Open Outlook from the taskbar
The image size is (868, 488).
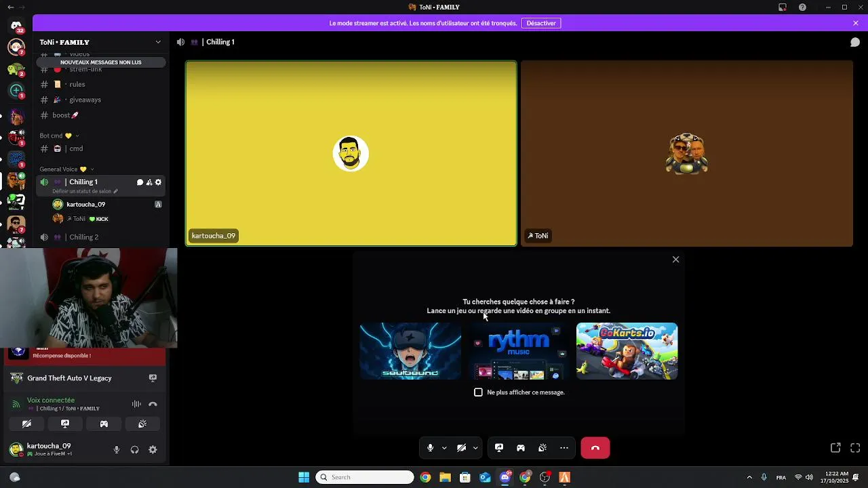click(485, 477)
